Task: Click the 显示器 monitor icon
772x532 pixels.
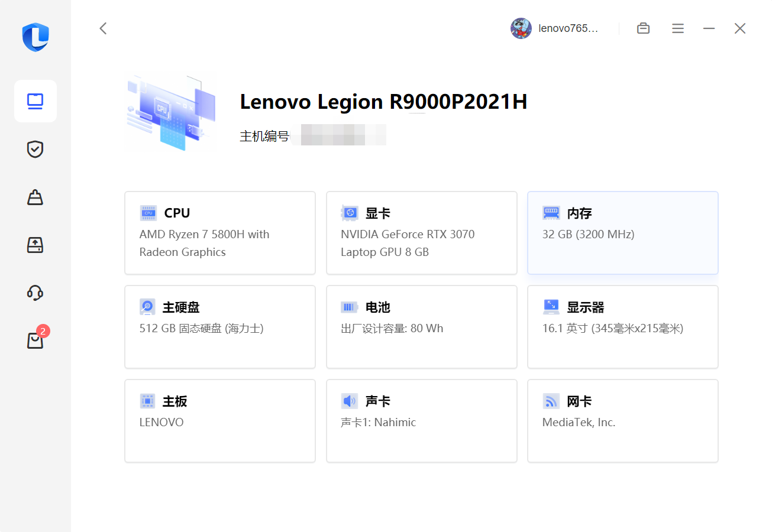Action: [x=551, y=307]
